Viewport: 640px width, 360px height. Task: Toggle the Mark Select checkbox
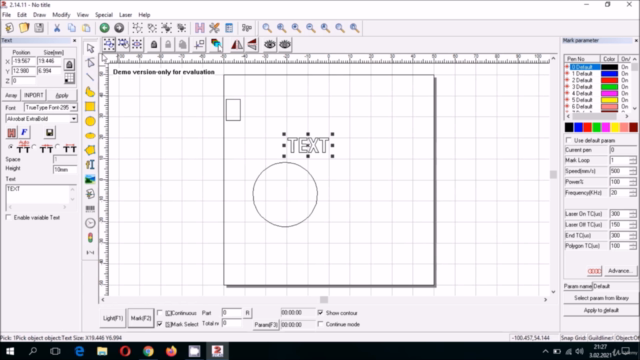[160, 324]
